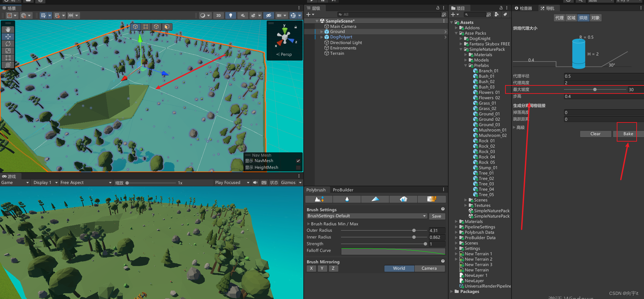644x299 pixels.
Task: Expand the Addons folder
Action: 456,28
